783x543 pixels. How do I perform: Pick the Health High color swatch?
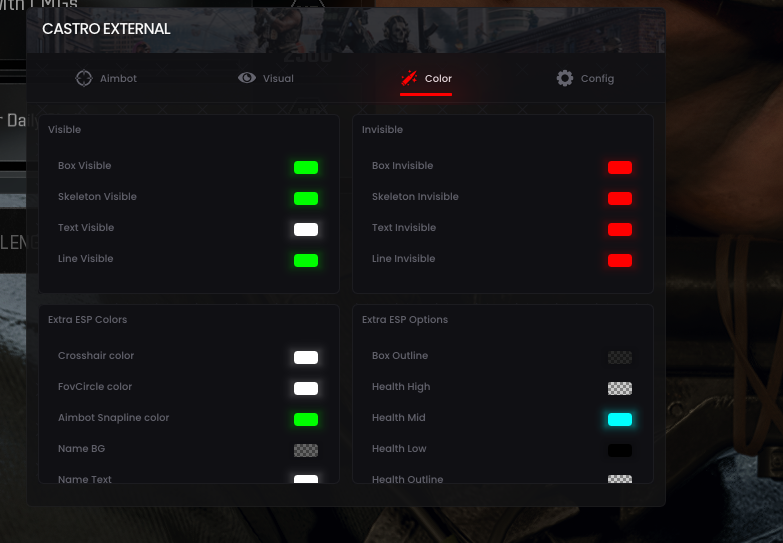coord(620,388)
